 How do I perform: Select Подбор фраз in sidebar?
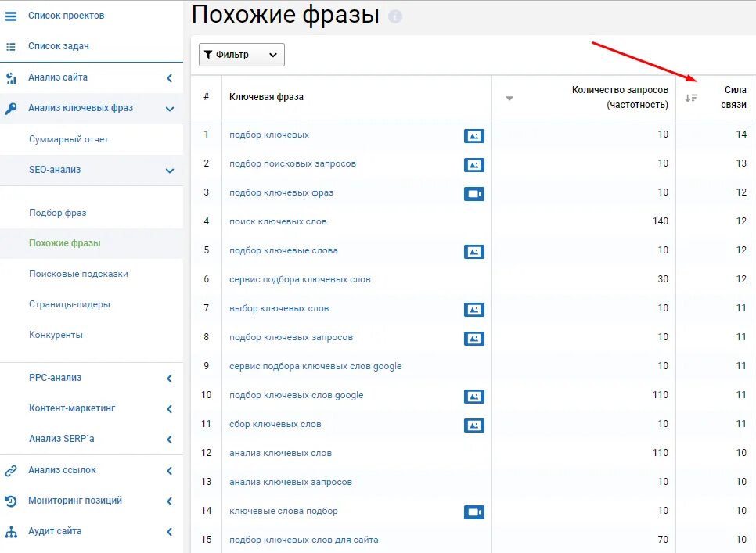click(57, 213)
